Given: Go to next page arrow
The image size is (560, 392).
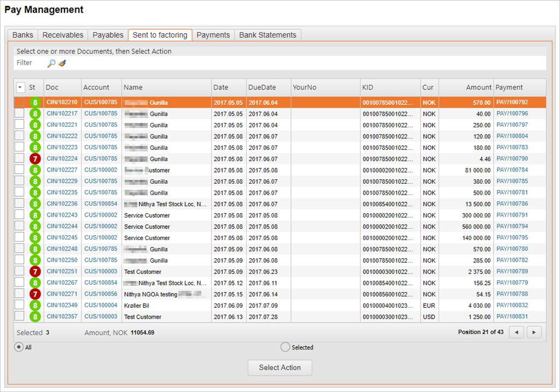Looking at the screenshot, I should click(534, 332).
